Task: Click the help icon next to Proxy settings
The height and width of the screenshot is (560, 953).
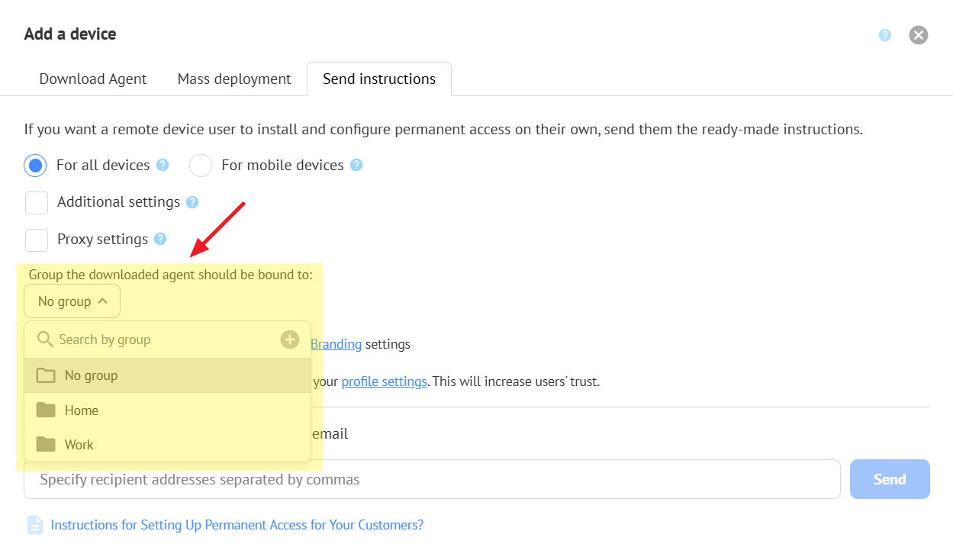Action: 160,239
